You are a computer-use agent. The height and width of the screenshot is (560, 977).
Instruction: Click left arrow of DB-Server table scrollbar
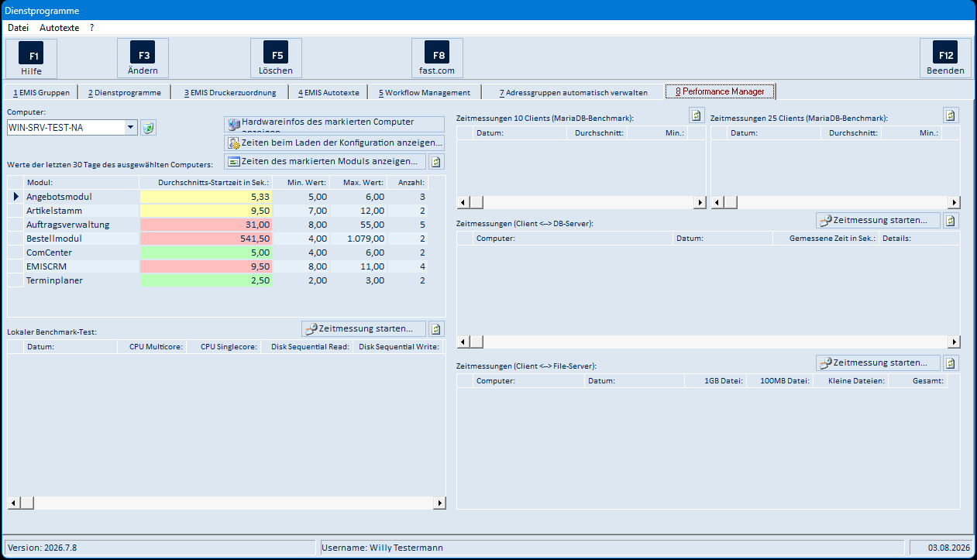tap(463, 342)
